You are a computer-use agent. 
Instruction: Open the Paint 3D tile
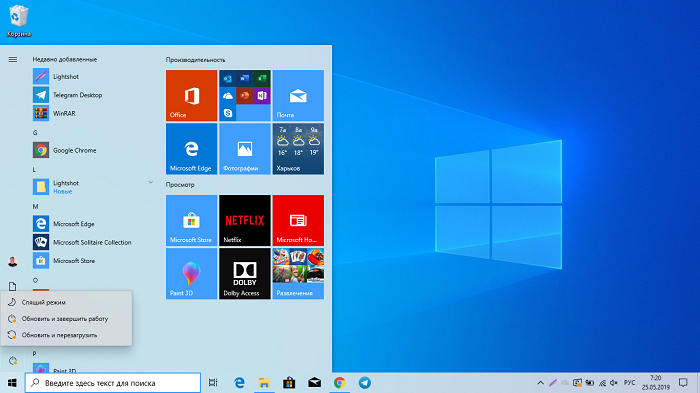click(192, 274)
